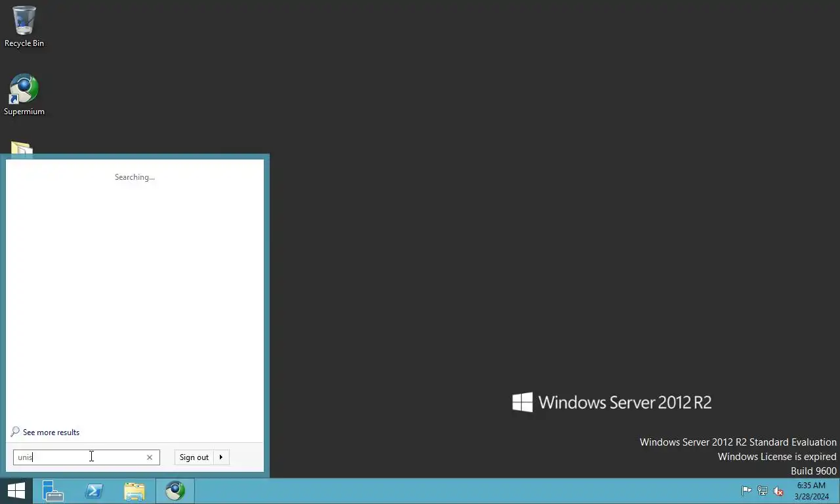
Task: Click the Windows Start button
Action: (16, 491)
